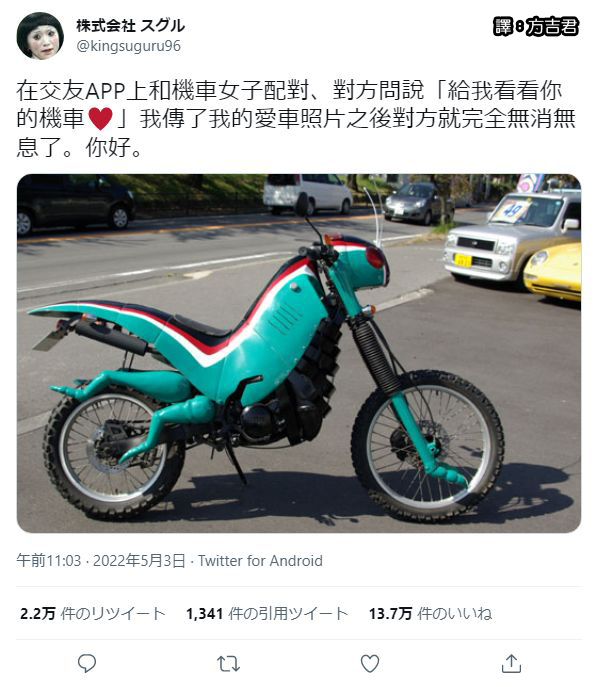This screenshot has width=598, height=687.
Task: Click the reply speech bubble icon
Action: [x=87, y=663]
